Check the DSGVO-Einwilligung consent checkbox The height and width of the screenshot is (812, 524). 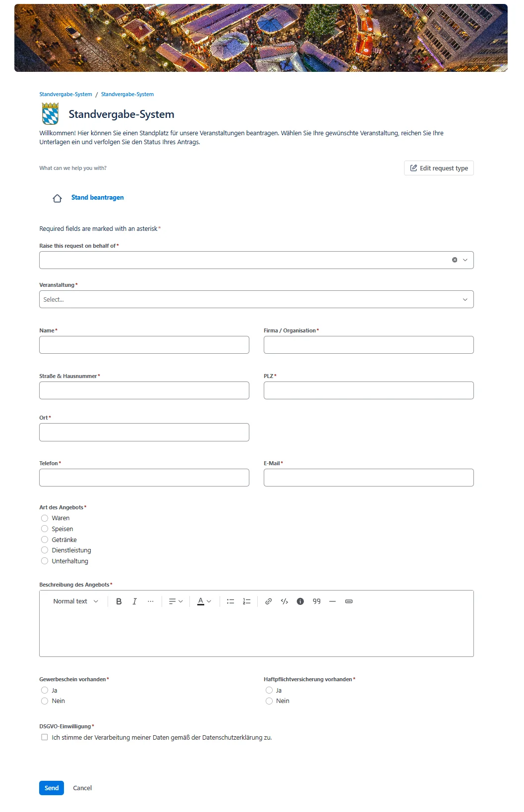click(45, 737)
